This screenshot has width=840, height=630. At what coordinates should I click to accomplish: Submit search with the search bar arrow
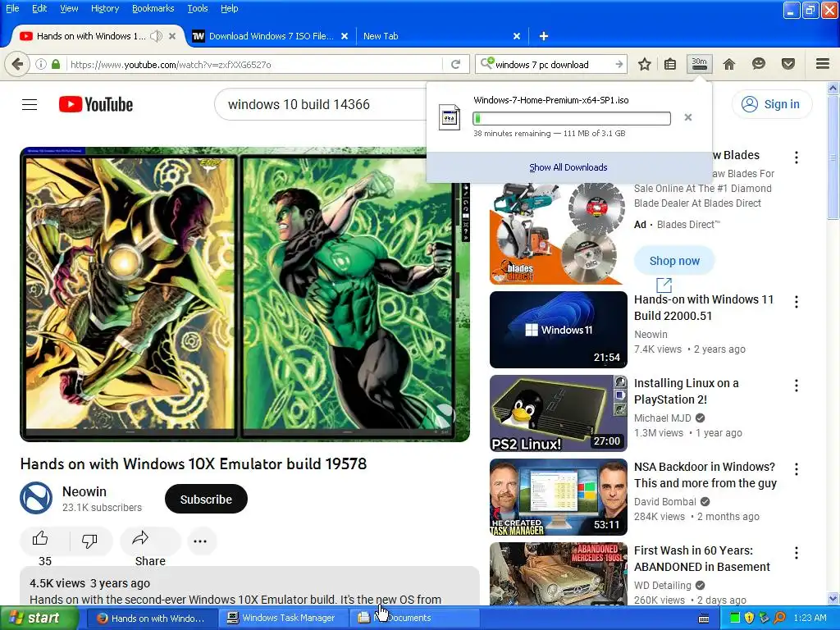click(619, 64)
